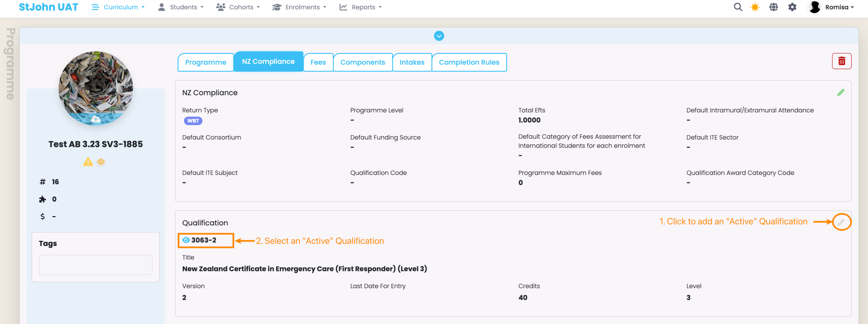Click the WBT return type badge
The height and width of the screenshot is (324, 868).
coord(193,121)
